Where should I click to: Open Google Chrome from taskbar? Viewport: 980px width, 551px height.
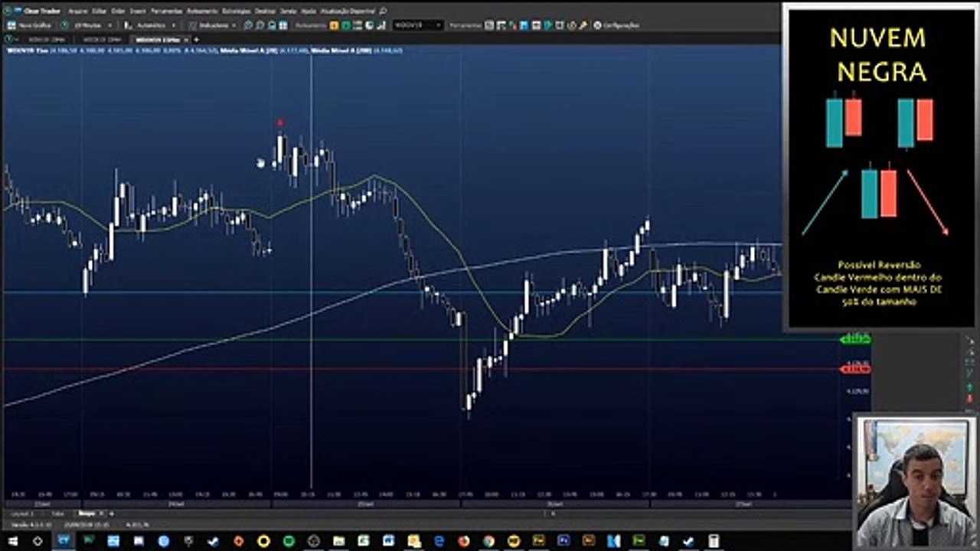(x=488, y=540)
